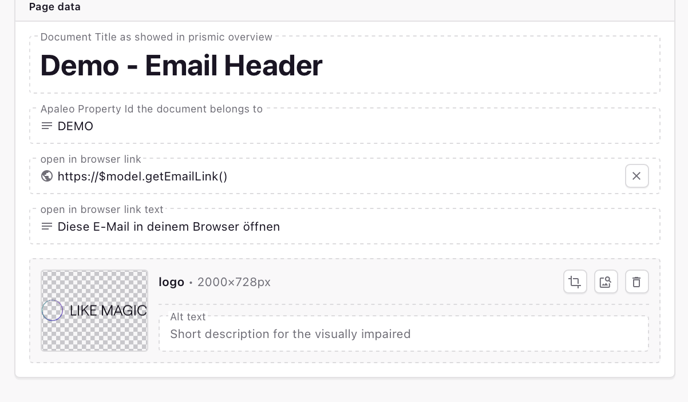This screenshot has width=688, height=402.
Task: Click 'Apaleo Property Id the document' label
Action: (x=151, y=109)
